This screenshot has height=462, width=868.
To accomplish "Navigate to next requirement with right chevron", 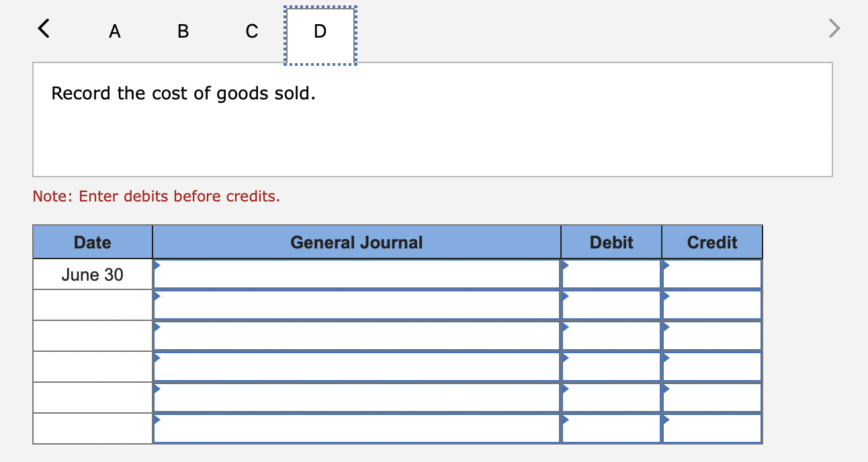I will pos(833,28).
